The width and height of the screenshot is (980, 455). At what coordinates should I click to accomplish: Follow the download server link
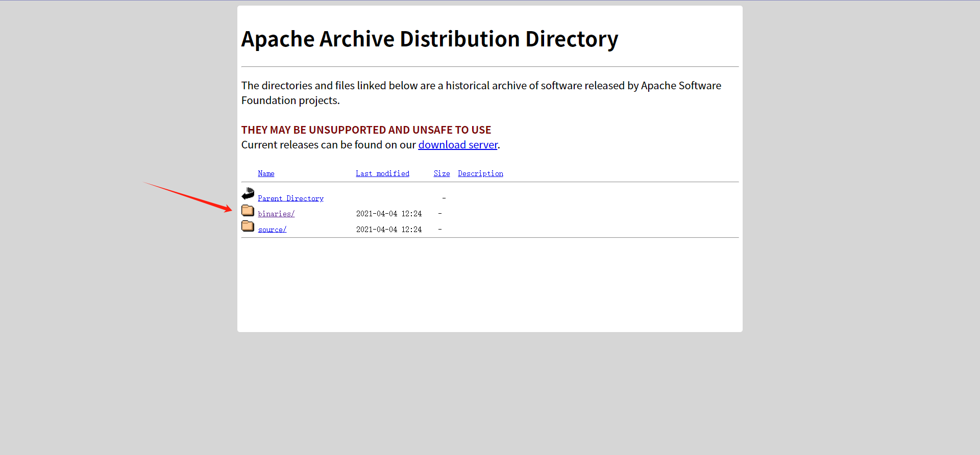(x=458, y=145)
